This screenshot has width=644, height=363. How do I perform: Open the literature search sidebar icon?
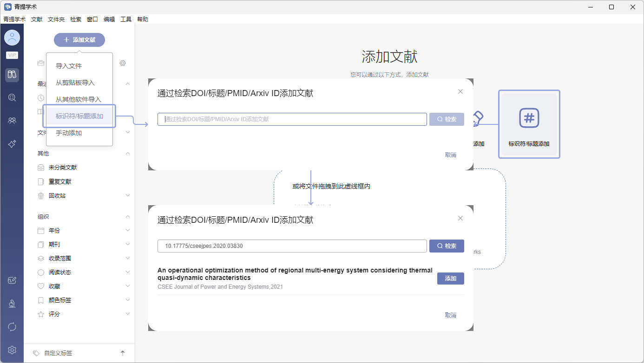tap(12, 97)
